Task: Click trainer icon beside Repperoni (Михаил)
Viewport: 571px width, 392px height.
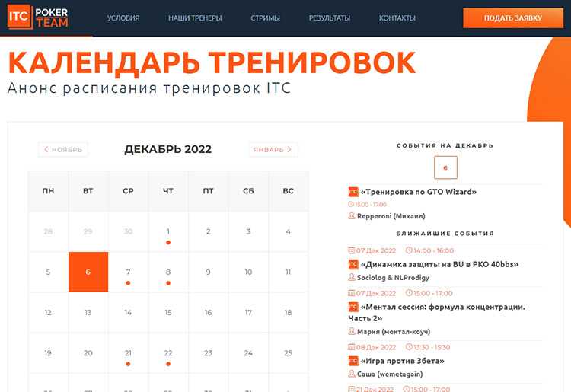Action: [352, 216]
